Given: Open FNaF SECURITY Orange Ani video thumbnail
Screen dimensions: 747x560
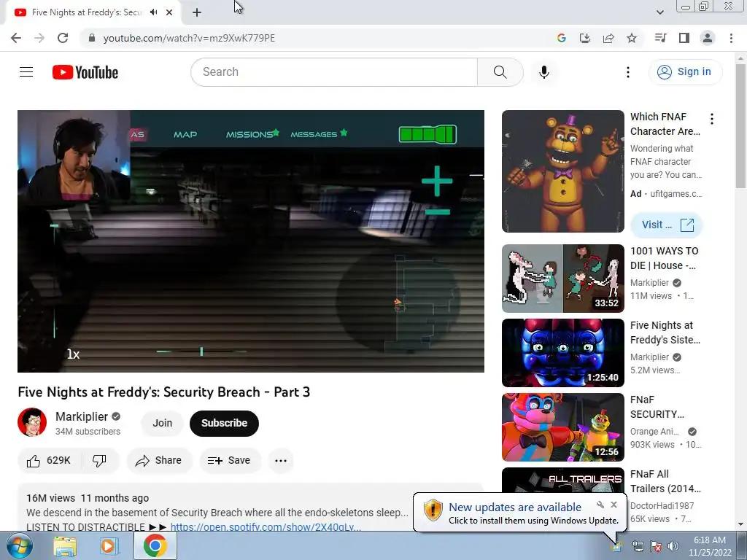Looking at the screenshot, I should 562,427.
